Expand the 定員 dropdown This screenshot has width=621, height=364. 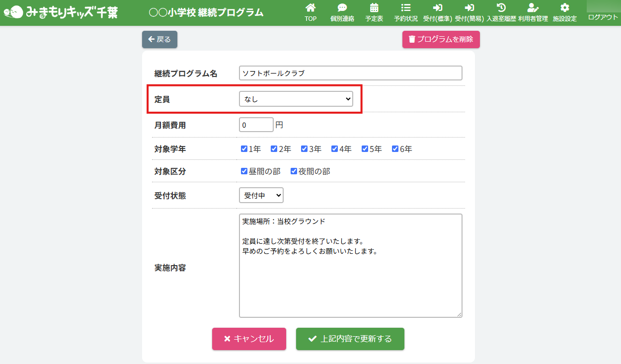pyautogui.click(x=296, y=99)
